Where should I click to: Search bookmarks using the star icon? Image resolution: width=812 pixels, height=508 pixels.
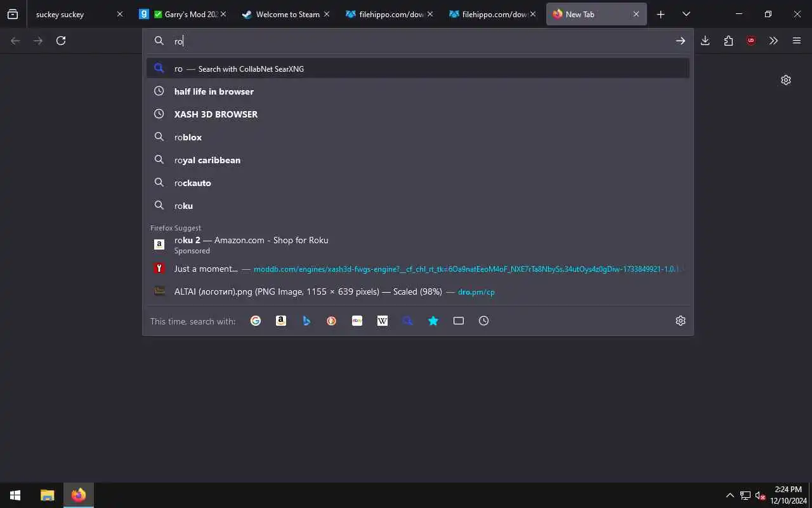click(433, 321)
